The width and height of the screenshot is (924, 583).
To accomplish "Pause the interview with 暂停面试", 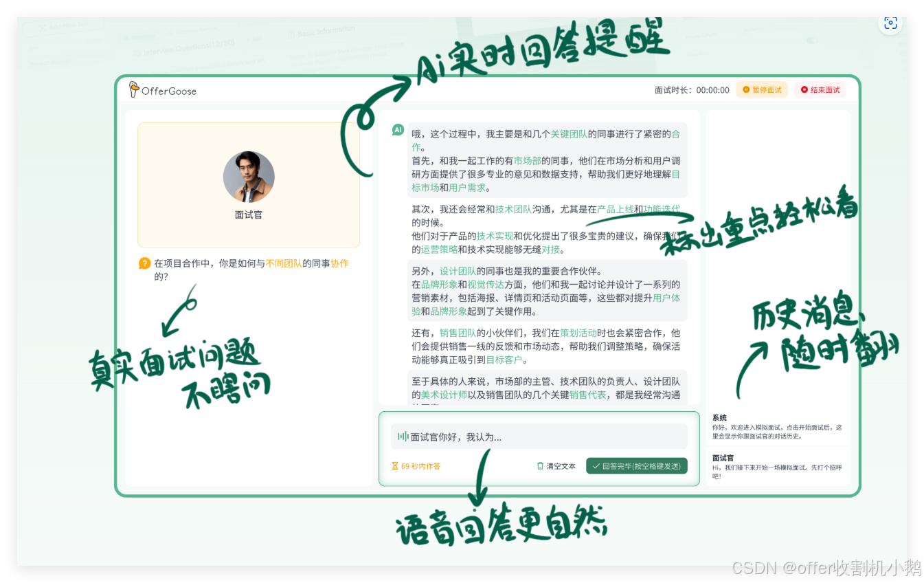I will coord(762,90).
